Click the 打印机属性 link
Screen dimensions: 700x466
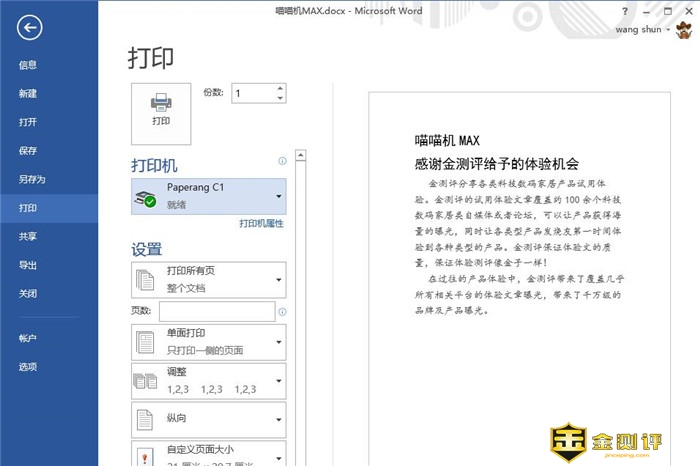click(x=261, y=224)
